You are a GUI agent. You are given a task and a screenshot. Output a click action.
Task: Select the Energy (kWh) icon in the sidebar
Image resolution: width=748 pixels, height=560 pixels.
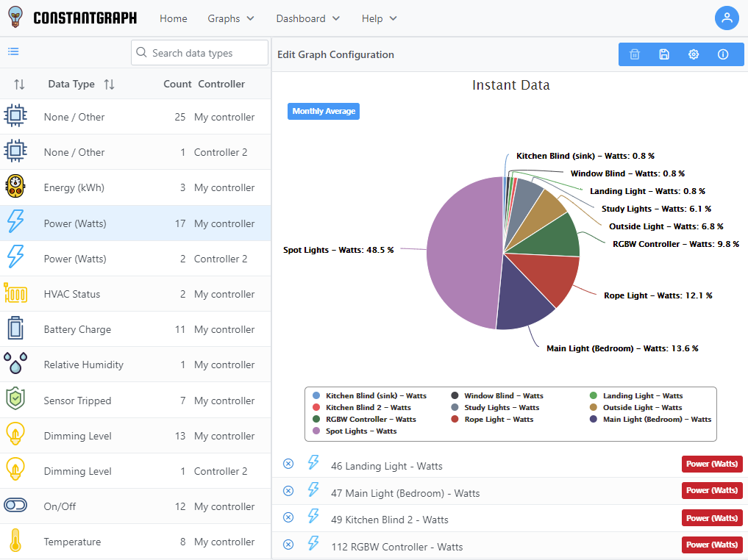click(x=15, y=187)
